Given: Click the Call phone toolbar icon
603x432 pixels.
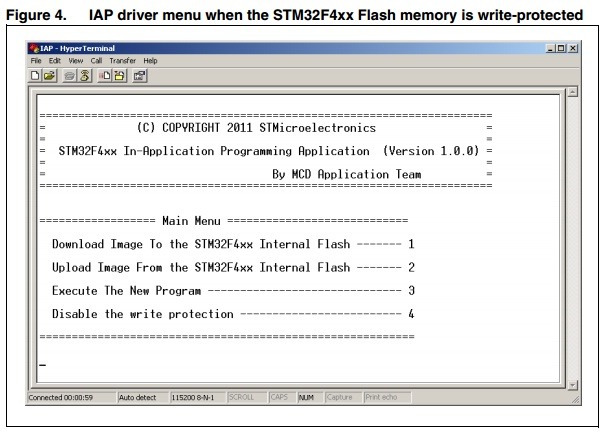Looking at the screenshot, I should (x=70, y=75).
